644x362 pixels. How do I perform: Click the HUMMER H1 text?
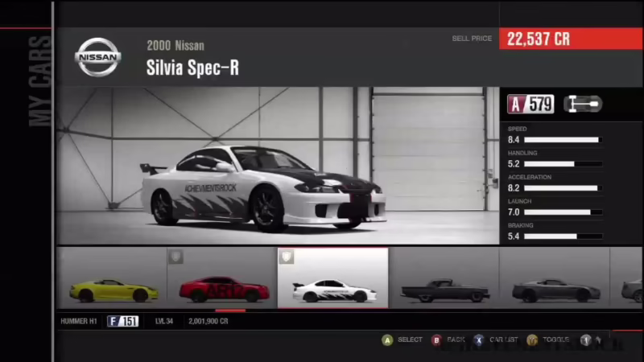click(x=78, y=321)
